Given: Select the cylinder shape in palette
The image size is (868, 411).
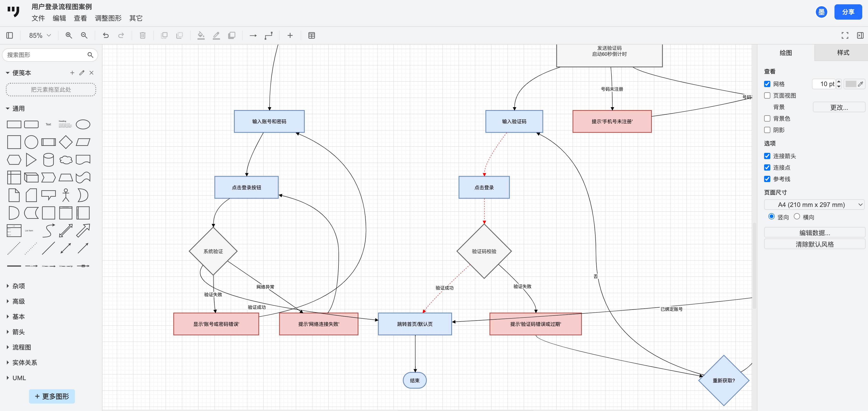Looking at the screenshot, I should tap(49, 160).
